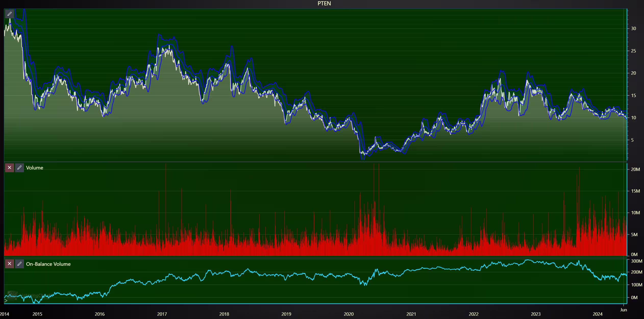Click the 100M OBV axis label

[637, 285]
